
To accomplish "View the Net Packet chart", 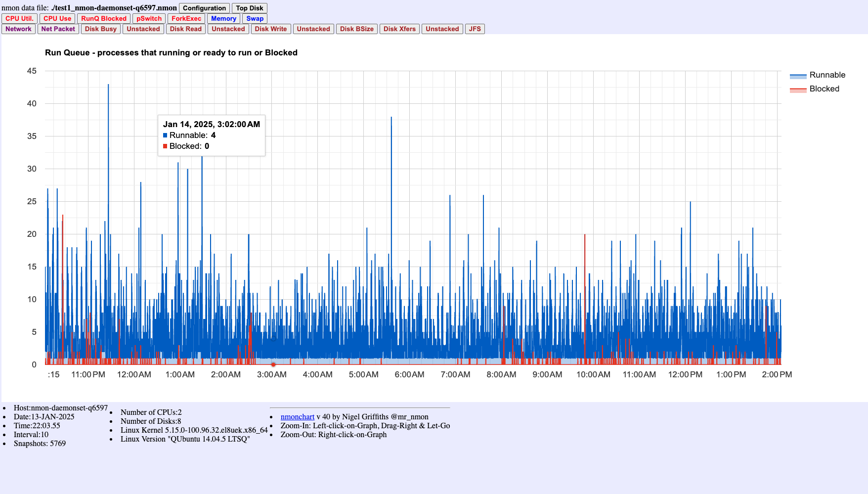I will pos(58,29).
